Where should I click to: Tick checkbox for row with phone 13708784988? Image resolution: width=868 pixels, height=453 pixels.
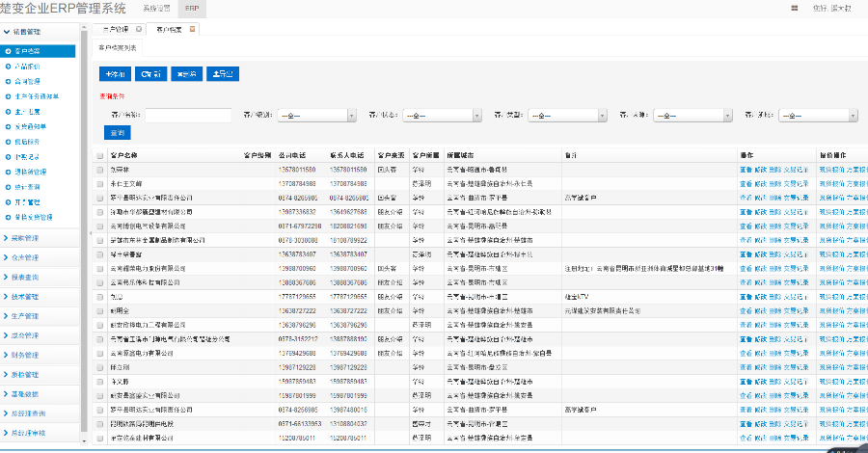pos(99,184)
